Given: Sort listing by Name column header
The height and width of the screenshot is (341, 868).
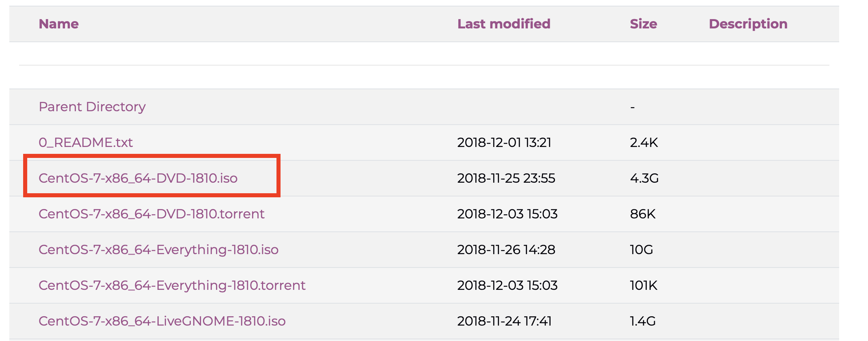Looking at the screenshot, I should pos(58,24).
